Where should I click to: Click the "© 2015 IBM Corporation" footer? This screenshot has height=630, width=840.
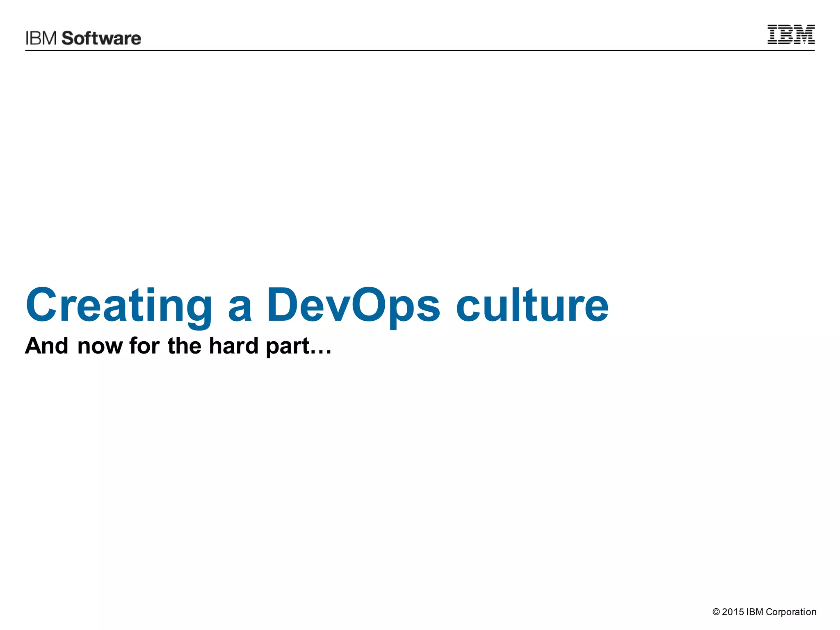(x=765, y=612)
